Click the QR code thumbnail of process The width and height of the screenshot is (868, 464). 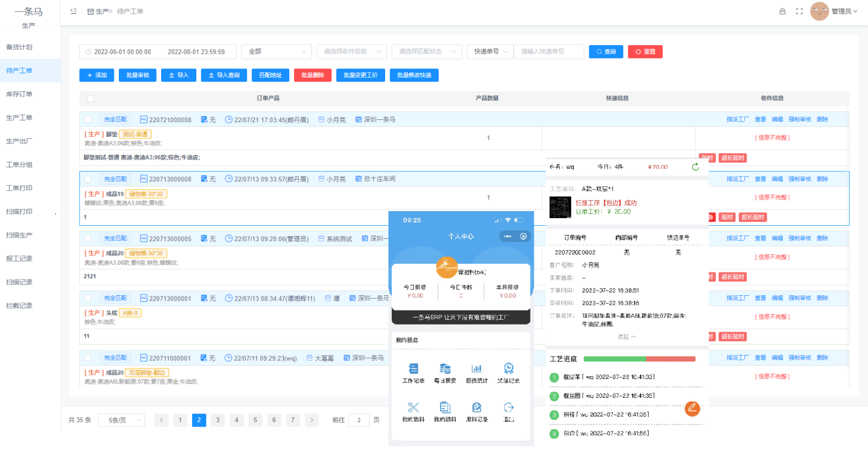[x=560, y=207]
